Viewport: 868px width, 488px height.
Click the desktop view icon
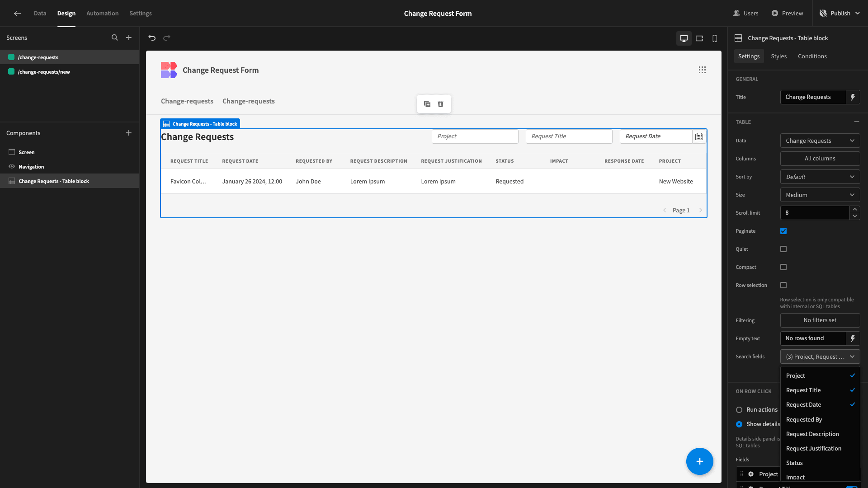684,38
